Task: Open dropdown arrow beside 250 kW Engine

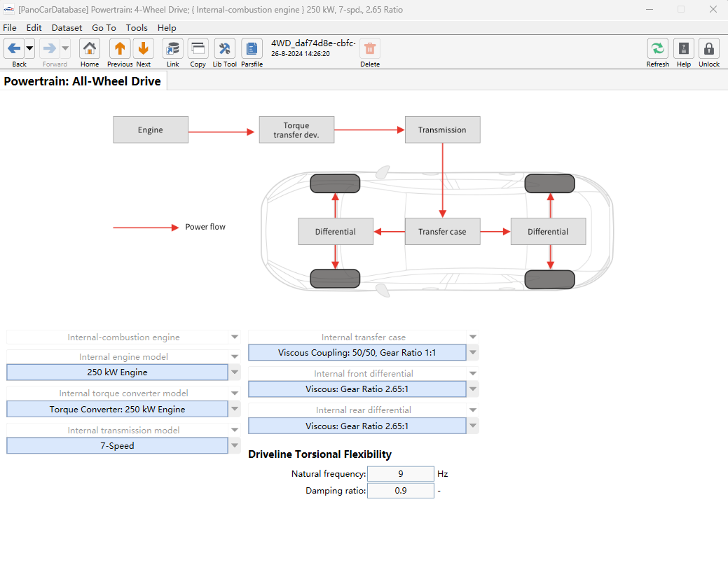Action: click(235, 372)
